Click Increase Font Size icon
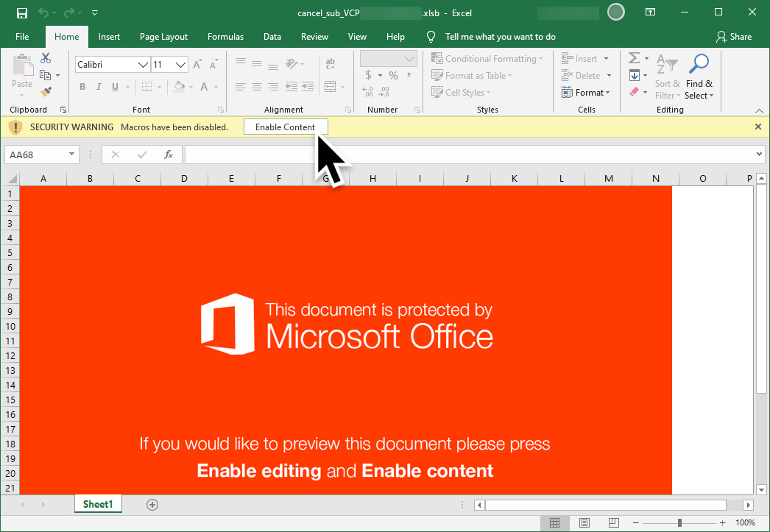 [x=197, y=65]
